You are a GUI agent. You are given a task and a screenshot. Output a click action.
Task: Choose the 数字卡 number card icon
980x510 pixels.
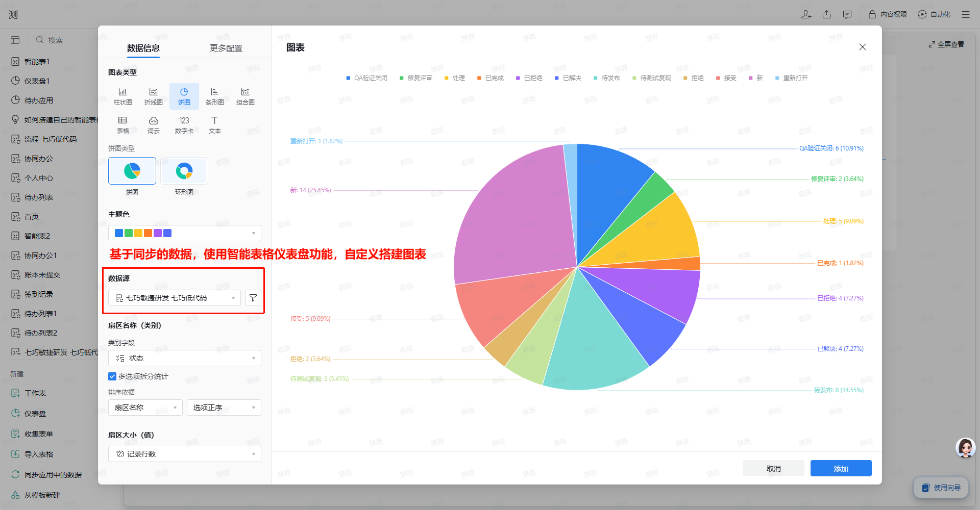click(x=184, y=124)
